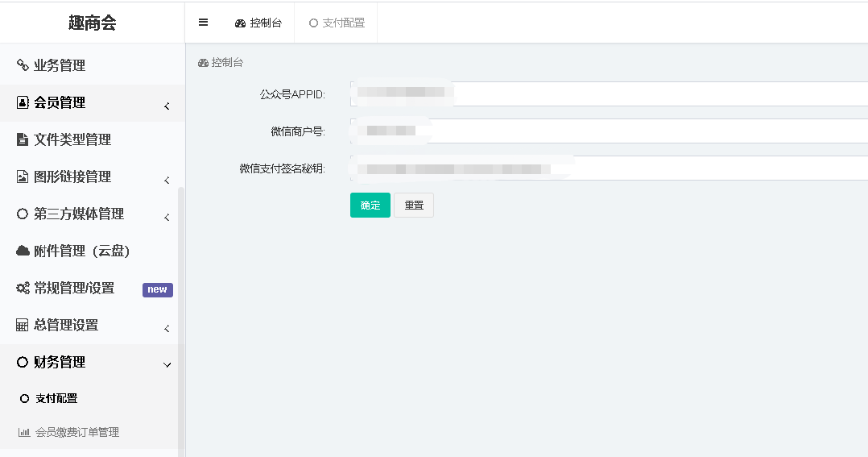Click the bar chart icon beside 会员缴费订单管理
Screen dimensions: 868x457
click(x=24, y=433)
